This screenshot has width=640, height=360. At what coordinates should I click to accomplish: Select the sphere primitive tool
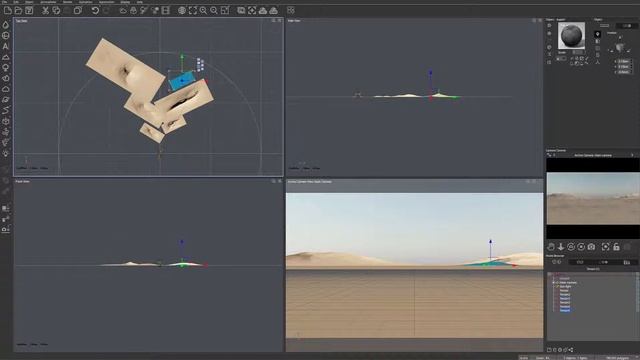[6, 36]
